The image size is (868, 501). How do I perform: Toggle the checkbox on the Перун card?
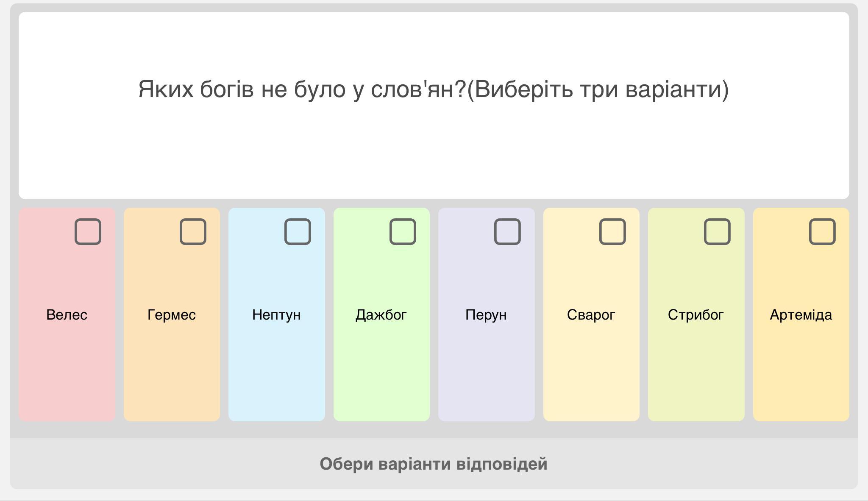pyautogui.click(x=507, y=232)
